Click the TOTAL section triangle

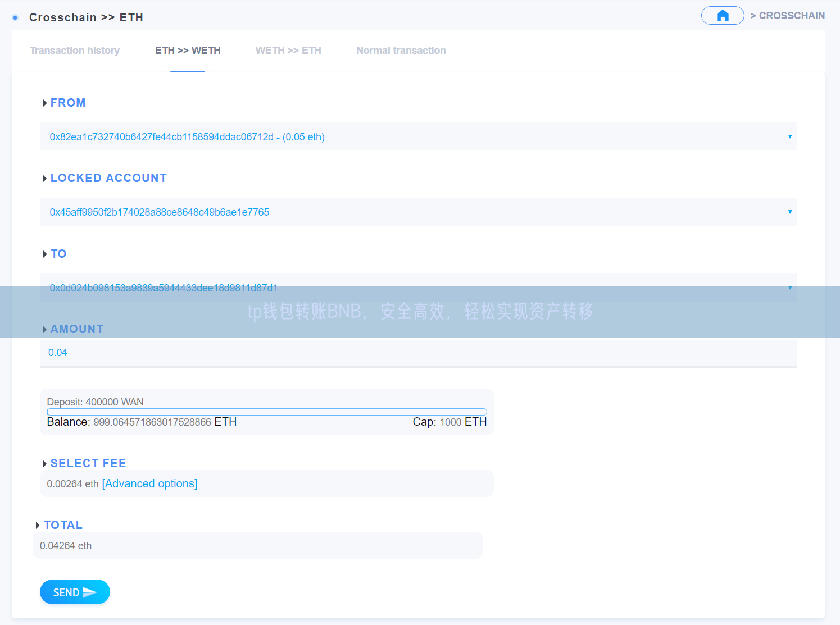38,525
